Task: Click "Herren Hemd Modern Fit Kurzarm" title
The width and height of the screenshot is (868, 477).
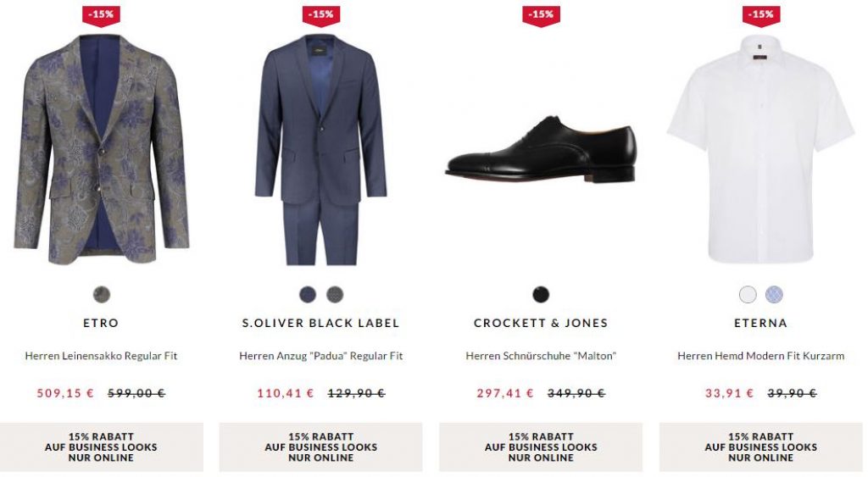Action: [760, 356]
